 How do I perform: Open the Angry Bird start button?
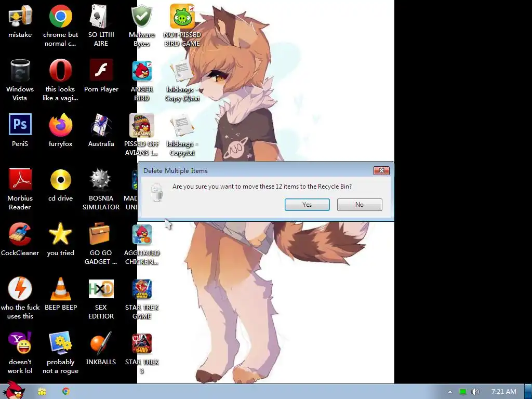(14, 390)
